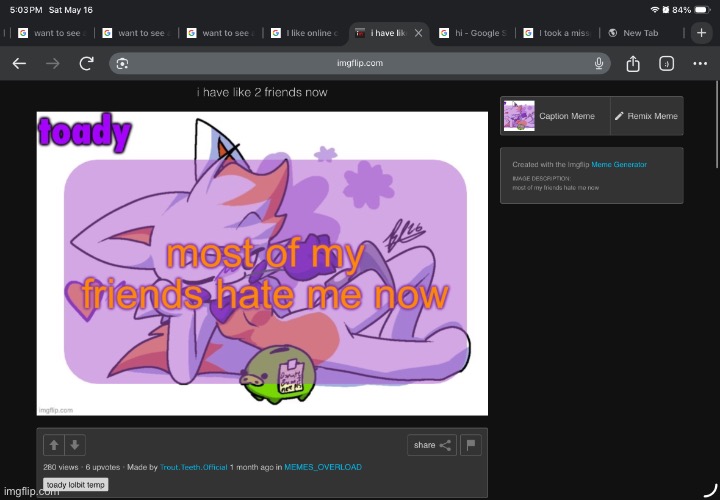Click the 'toady lolbit temp' tag
The width and height of the screenshot is (720, 500).
76,484
